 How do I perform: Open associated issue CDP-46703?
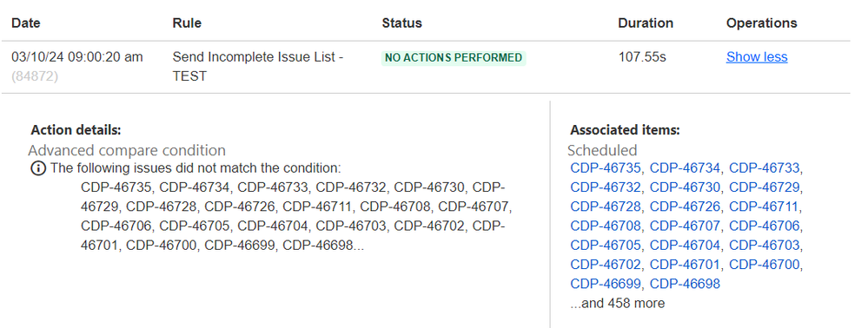[x=765, y=245]
